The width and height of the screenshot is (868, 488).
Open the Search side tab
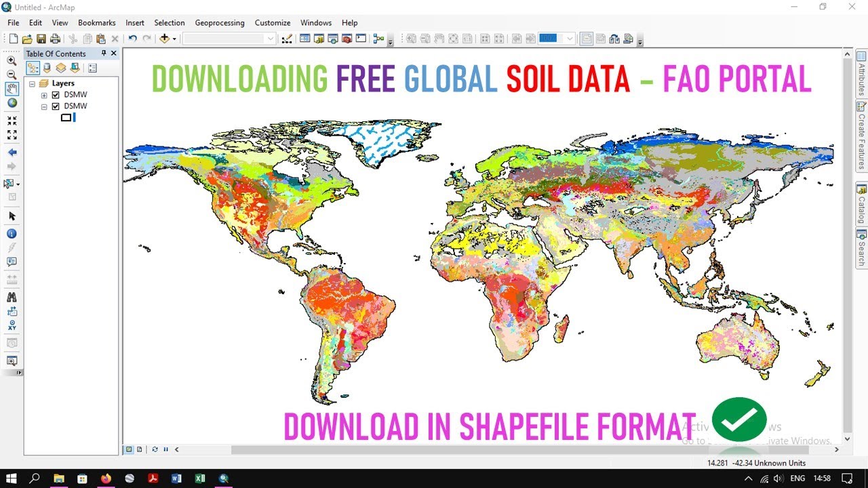click(861, 249)
